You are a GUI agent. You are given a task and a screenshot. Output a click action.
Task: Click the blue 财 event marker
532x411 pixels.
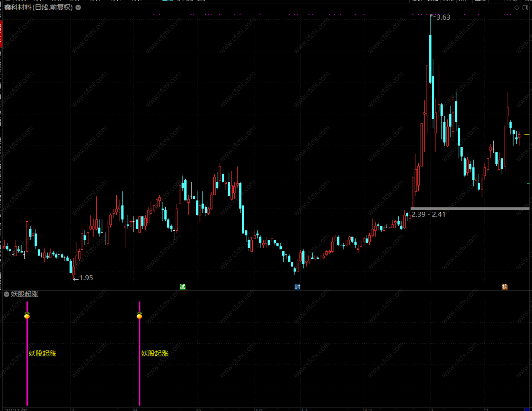tap(297, 287)
